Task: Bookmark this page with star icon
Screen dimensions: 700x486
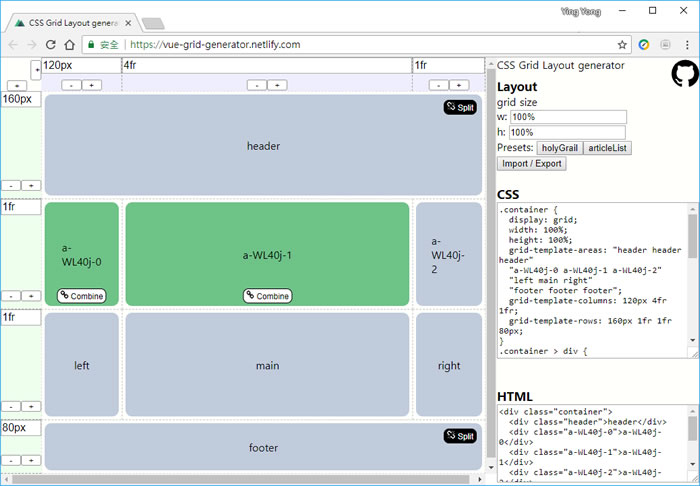Action: coord(622,45)
